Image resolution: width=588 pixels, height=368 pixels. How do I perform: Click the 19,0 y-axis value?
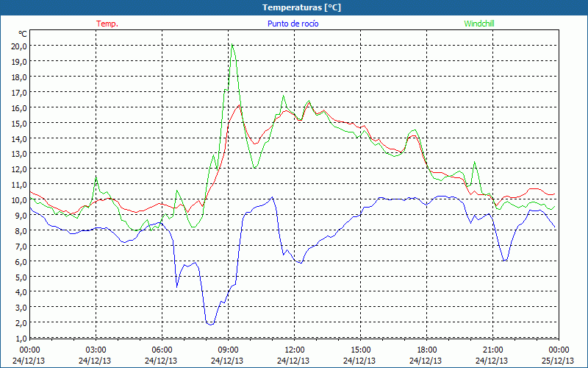click(x=19, y=62)
